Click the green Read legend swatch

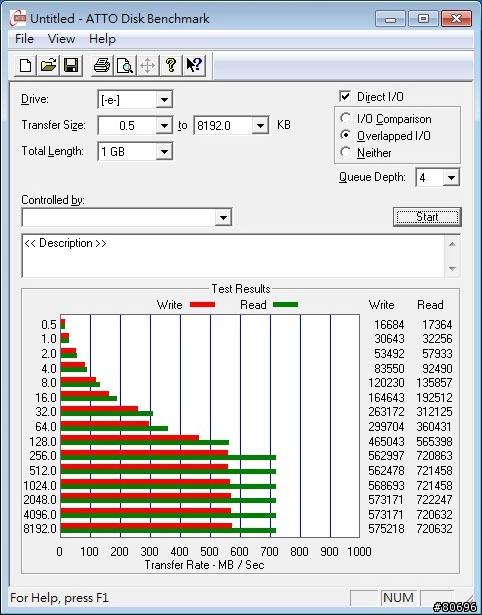286,304
